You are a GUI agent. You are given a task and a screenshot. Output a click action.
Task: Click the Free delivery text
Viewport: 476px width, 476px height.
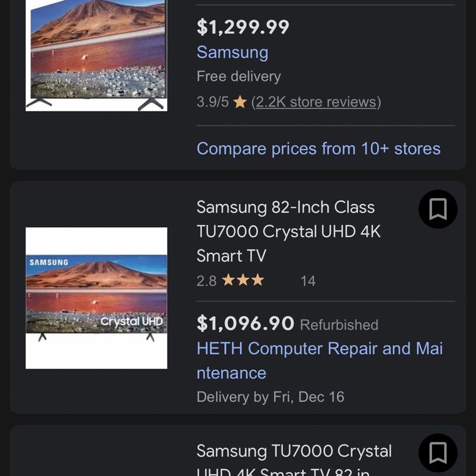(x=239, y=76)
